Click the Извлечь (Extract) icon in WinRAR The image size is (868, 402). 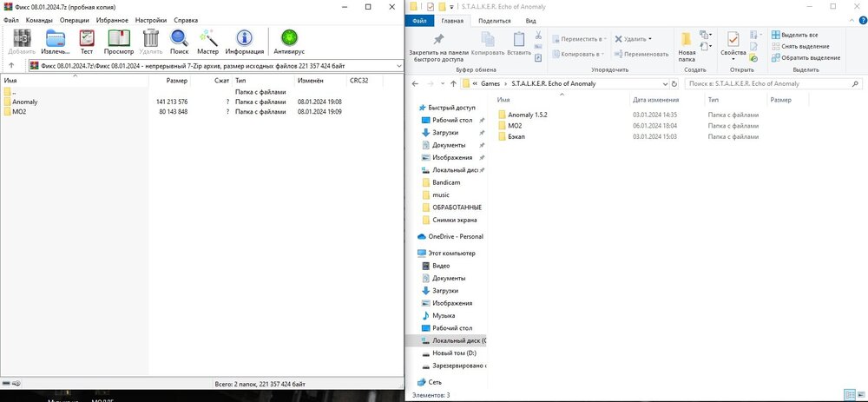[56, 41]
